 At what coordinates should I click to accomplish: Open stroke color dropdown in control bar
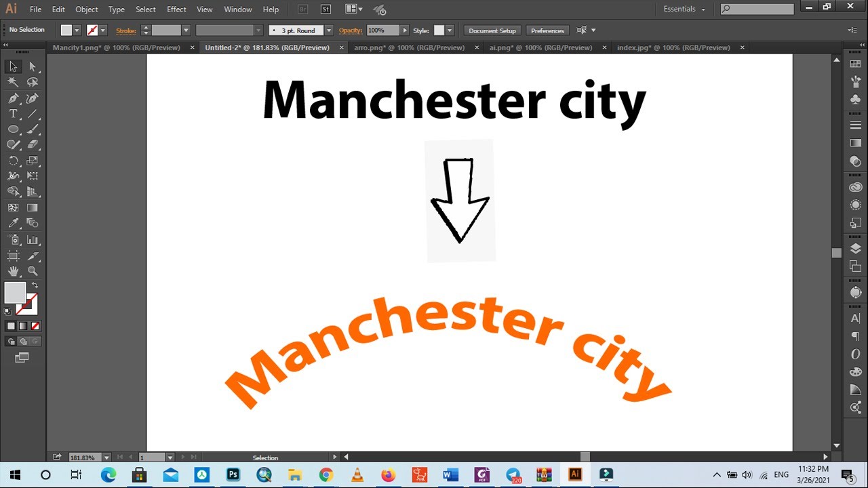(x=103, y=30)
